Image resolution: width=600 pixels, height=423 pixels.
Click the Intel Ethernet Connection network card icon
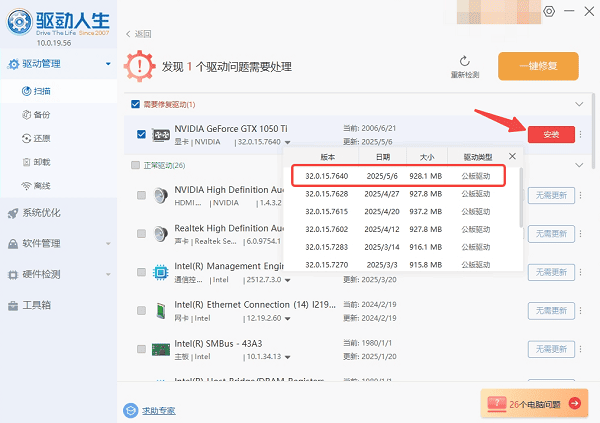coord(161,310)
